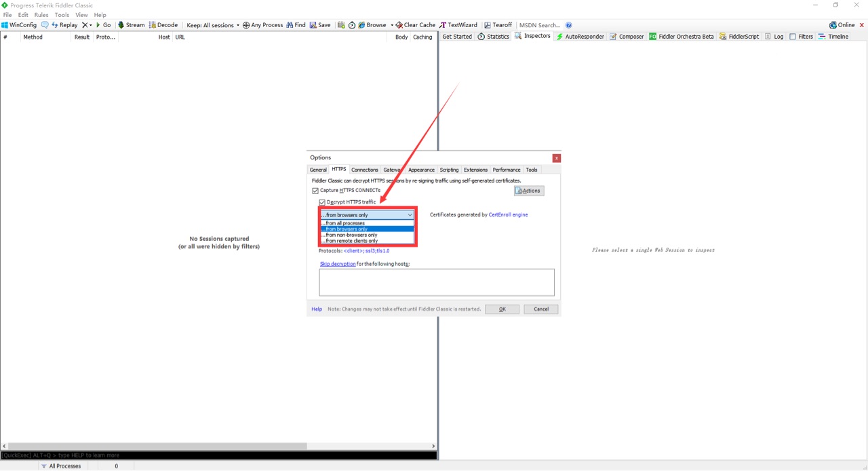Open the Performance tab in Options

click(507, 170)
